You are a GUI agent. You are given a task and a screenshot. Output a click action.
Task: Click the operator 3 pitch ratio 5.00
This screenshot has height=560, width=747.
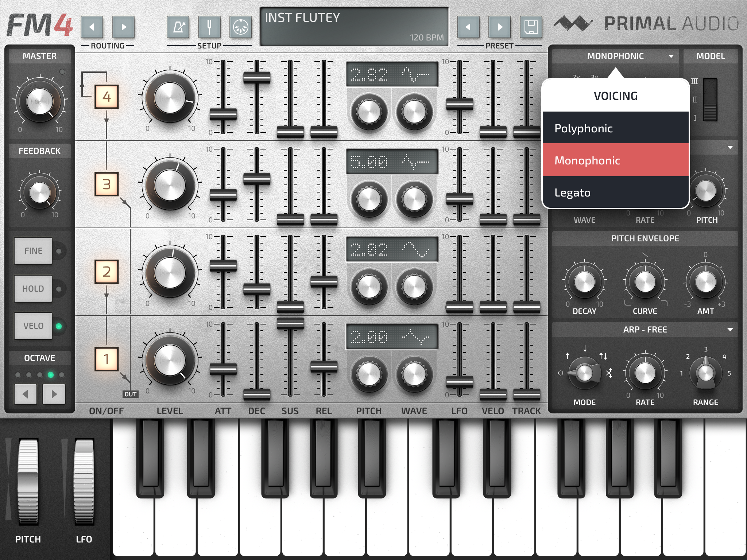(x=369, y=162)
